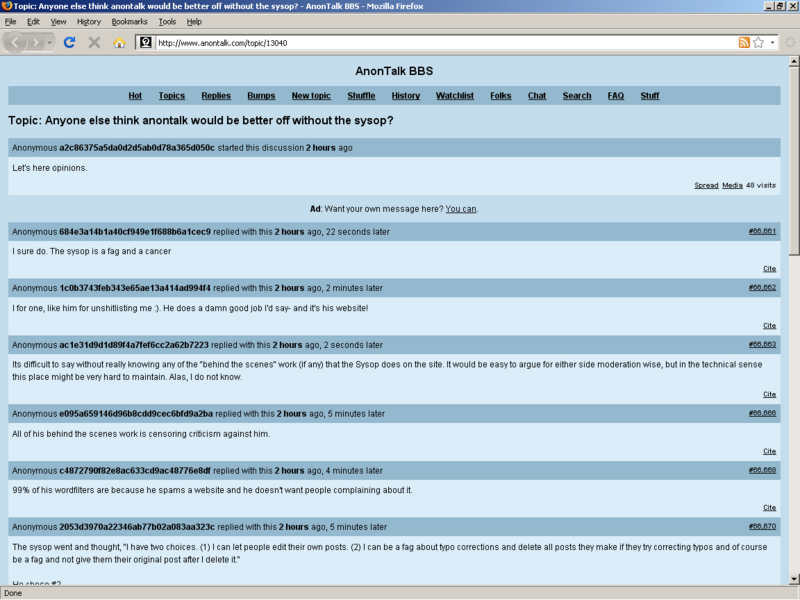Click the browser Back arrow button
Viewport: 800px width, 600px height.
coord(16,42)
